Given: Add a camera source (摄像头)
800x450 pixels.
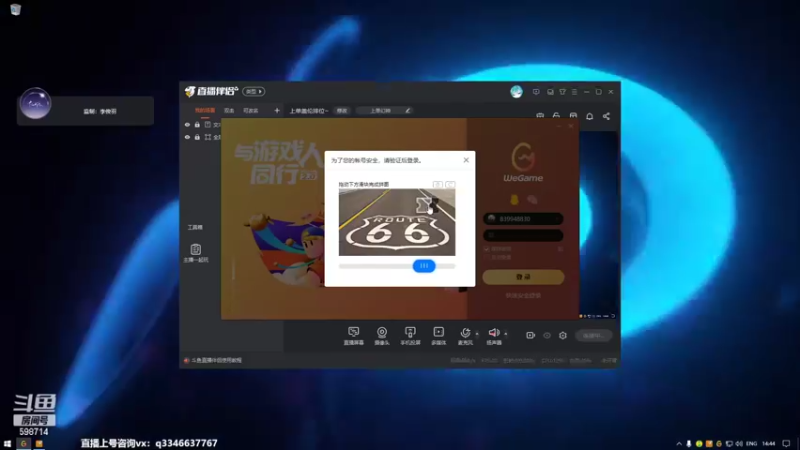Looking at the screenshot, I should 382,336.
